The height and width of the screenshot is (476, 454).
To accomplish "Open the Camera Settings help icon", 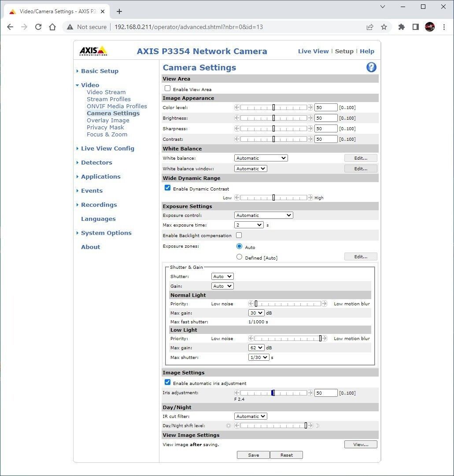I will pos(371,67).
